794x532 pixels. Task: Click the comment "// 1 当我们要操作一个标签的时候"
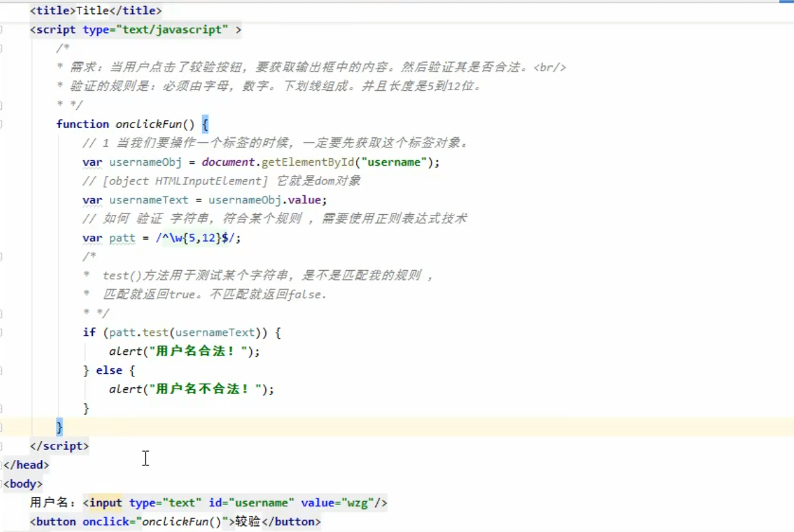pos(275,143)
